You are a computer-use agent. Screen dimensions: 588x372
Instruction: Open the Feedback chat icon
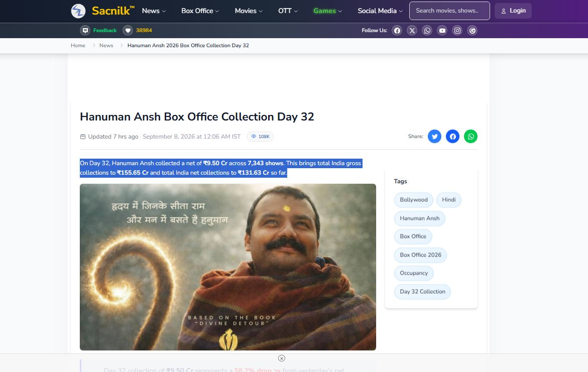coord(85,31)
